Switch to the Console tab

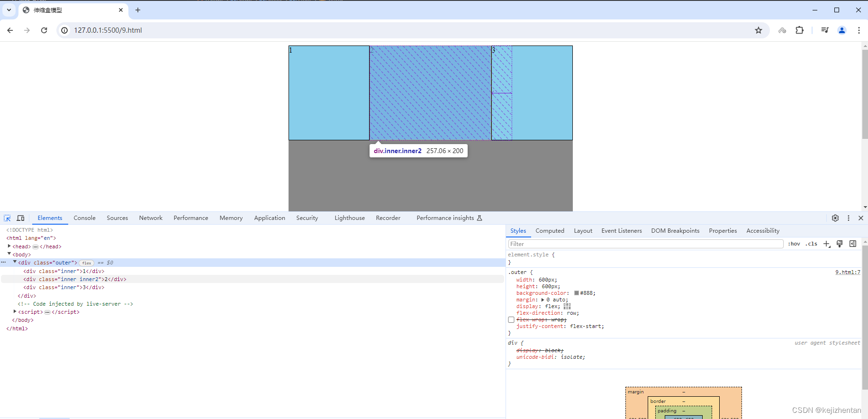pyautogui.click(x=84, y=218)
